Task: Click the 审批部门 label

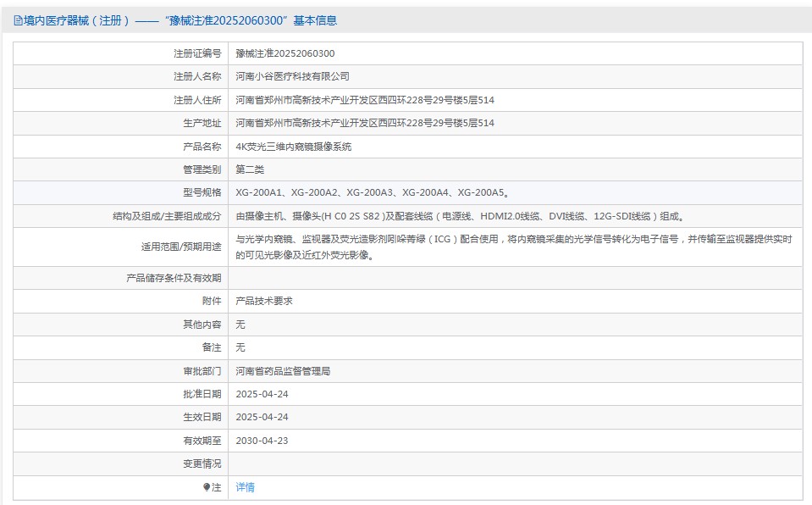Action: (202, 371)
